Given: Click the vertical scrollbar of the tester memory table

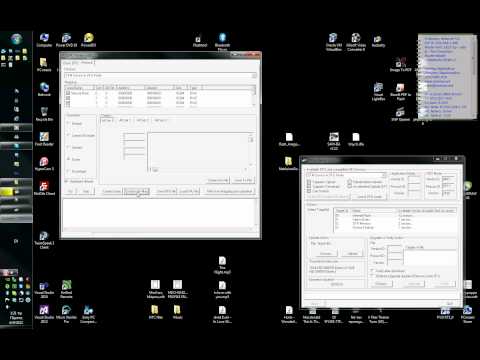Looking at the screenshot, I should pyautogui.click(x=254, y=96).
